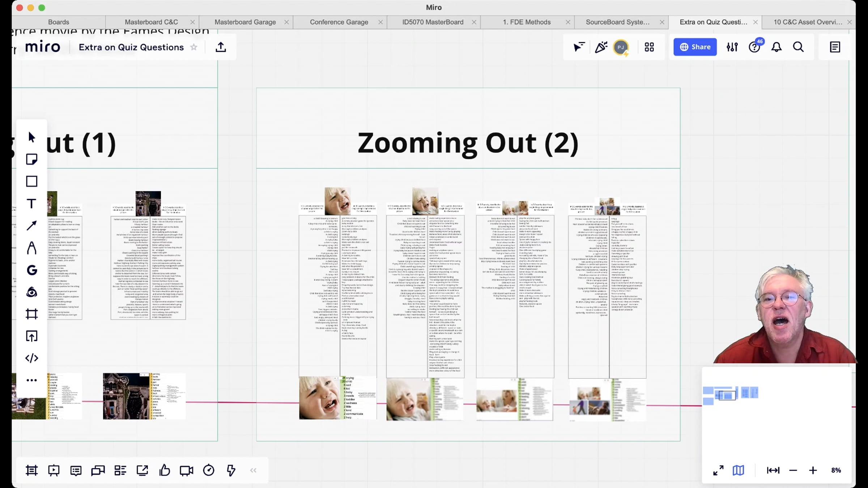
Task: Switch to the 1. FDE Methods tab
Action: coord(527,22)
